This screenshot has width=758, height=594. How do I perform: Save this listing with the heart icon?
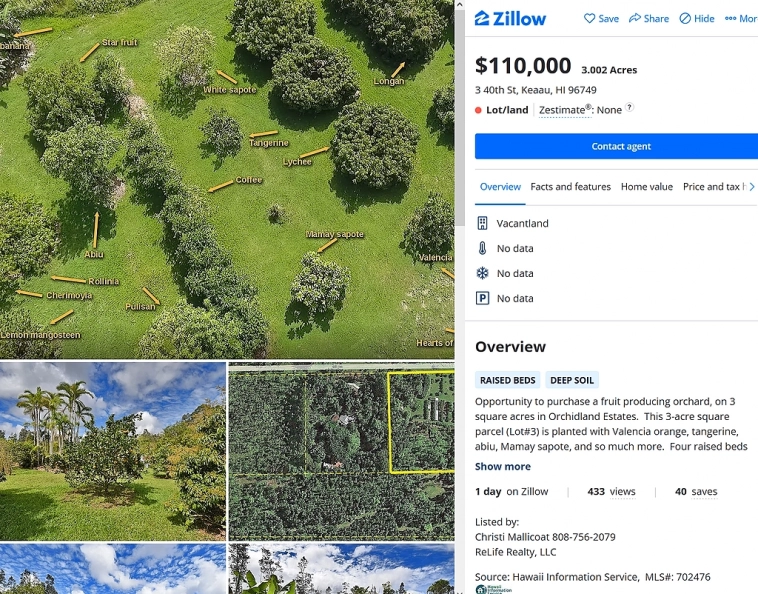pyautogui.click(x=590, y=18)
